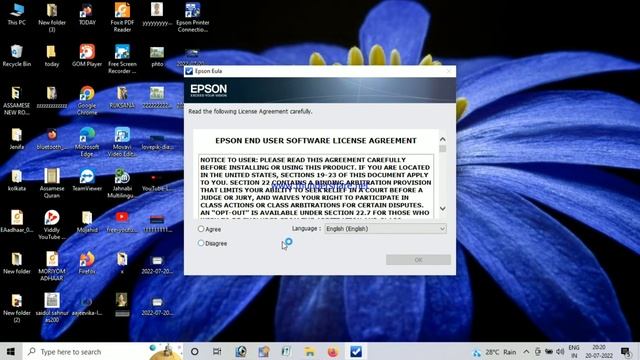
Task: Select the Microsoft Edge desktop icon
Action: 87,142
